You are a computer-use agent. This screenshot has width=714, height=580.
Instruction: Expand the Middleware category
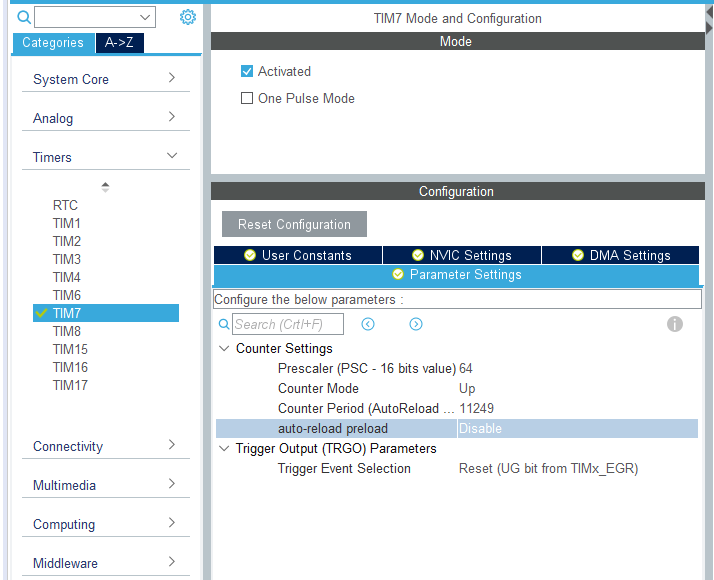pos(106,563)
